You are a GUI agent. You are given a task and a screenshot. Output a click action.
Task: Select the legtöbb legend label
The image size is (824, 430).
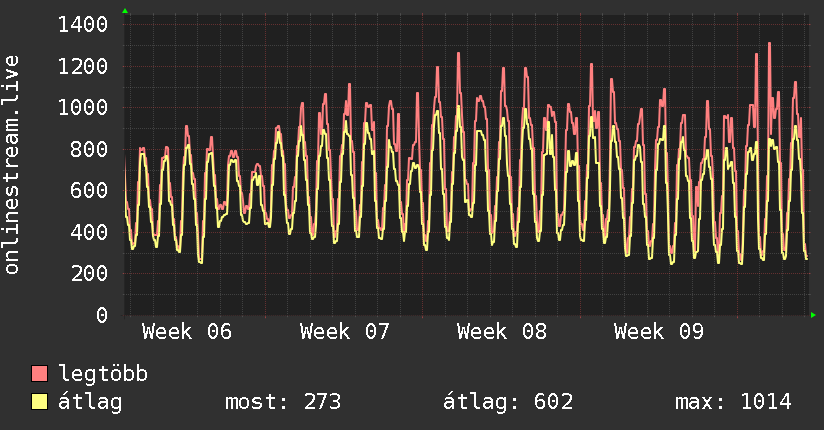(103, 374)
